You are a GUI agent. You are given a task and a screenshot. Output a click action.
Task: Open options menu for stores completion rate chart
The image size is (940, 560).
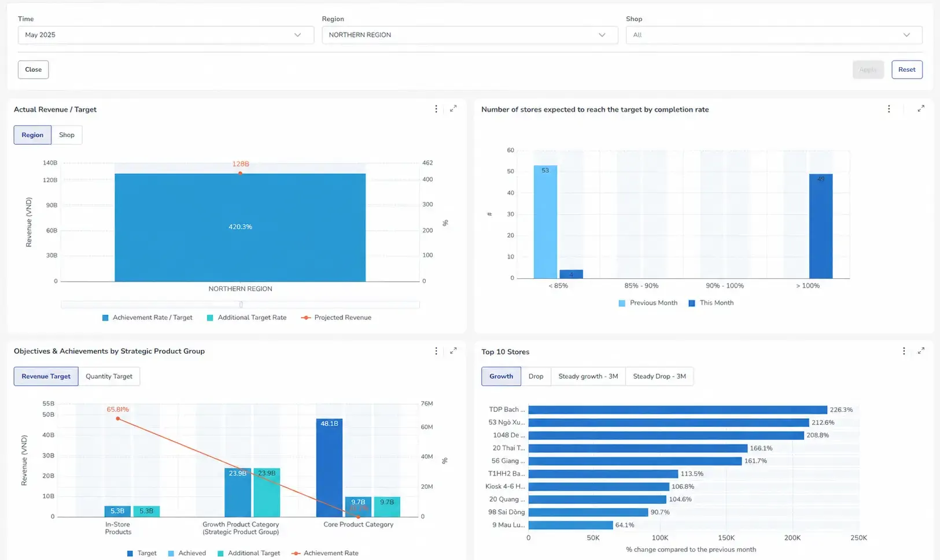coord(889,109)
